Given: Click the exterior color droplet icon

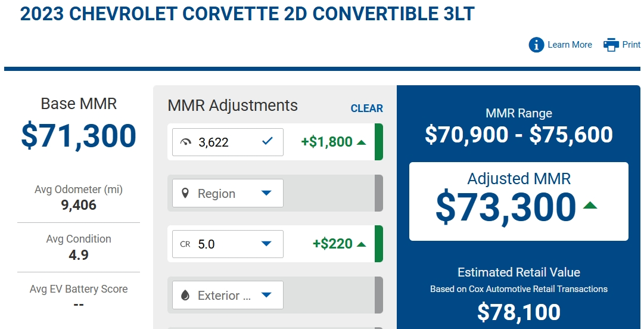Looking at the screenshot, I should 185,295.
